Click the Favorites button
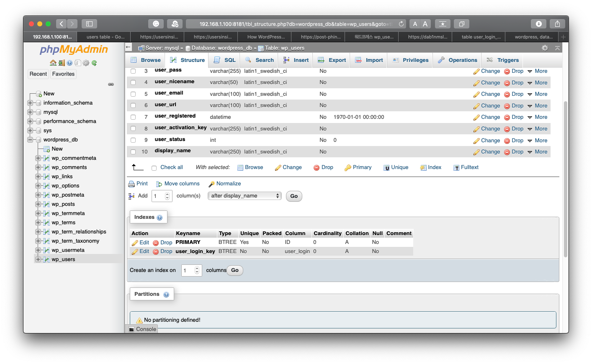Image resolution: width=592 pixels, height=364 pixels. (63, 74)
